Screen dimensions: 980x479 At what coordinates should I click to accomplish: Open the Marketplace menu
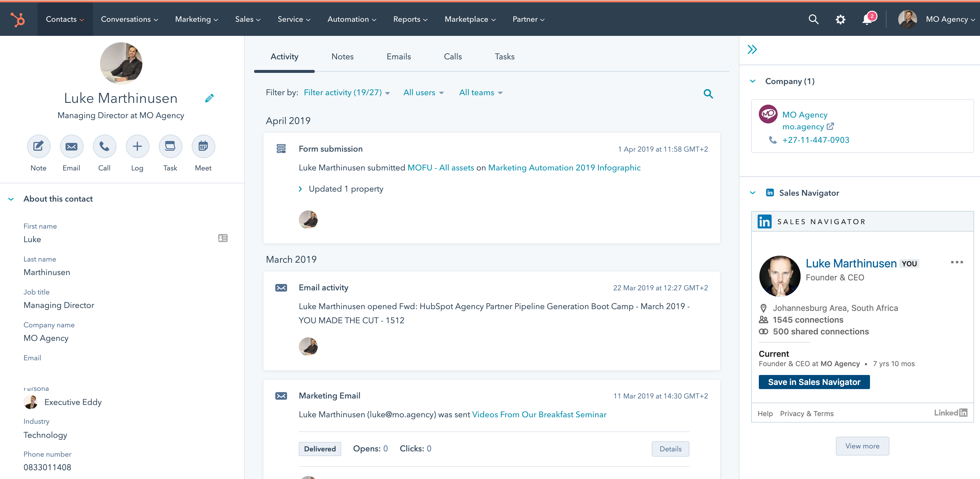point(470,19)
